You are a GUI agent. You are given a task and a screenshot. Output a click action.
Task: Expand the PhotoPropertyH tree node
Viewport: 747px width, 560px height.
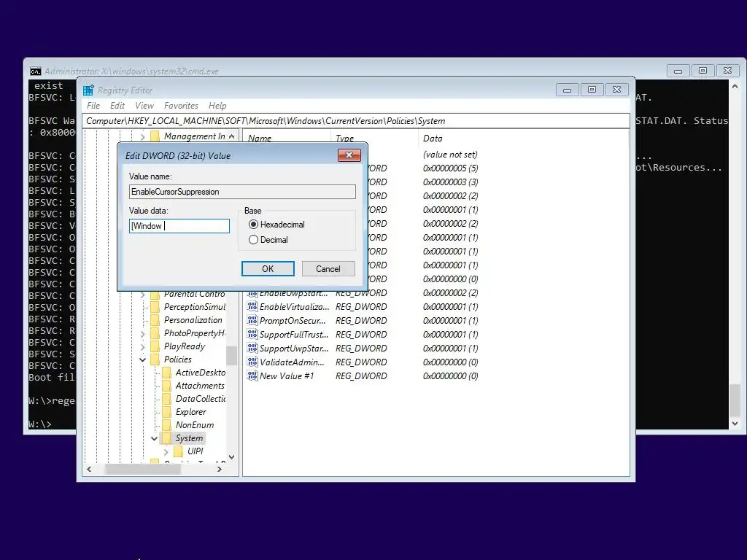click(x=142, y=334)
